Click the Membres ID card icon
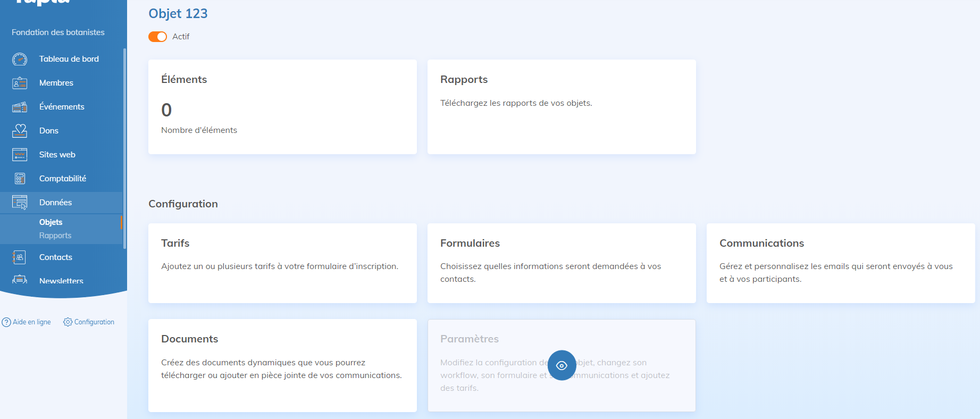Image resolution: width=980 pixels, height=419 pixels. click(x=20, y=83)
